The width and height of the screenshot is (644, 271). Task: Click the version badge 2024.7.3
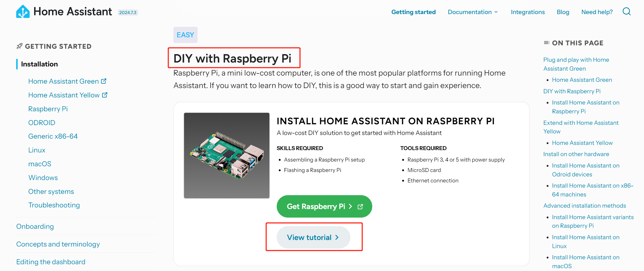pos(128,13)
